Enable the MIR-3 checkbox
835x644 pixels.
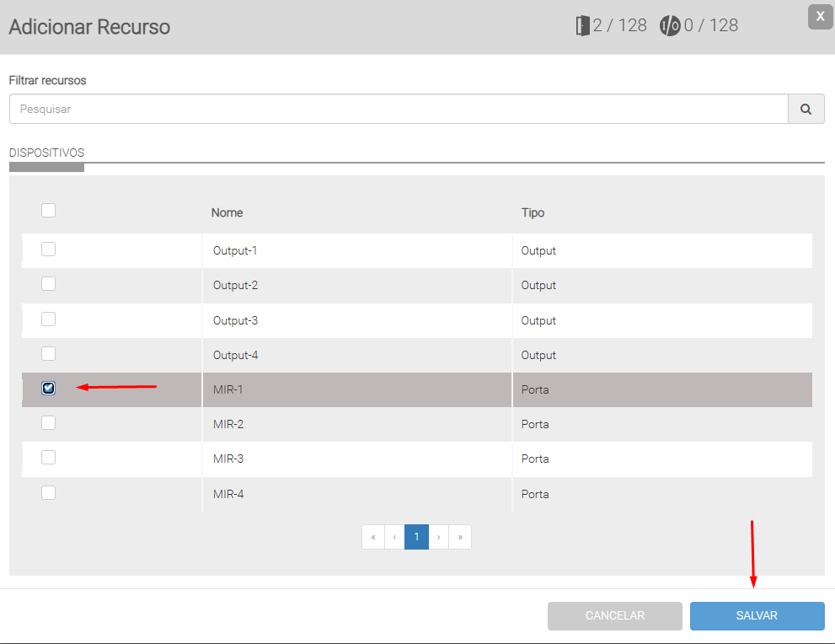click(x=49, y=458)
